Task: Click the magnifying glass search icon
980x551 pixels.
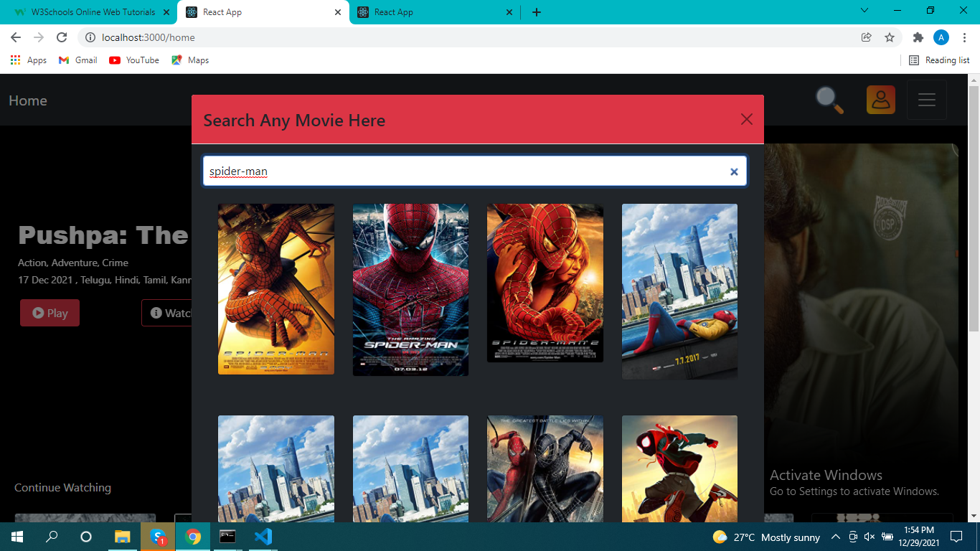Action: click(x=830, y=100)
